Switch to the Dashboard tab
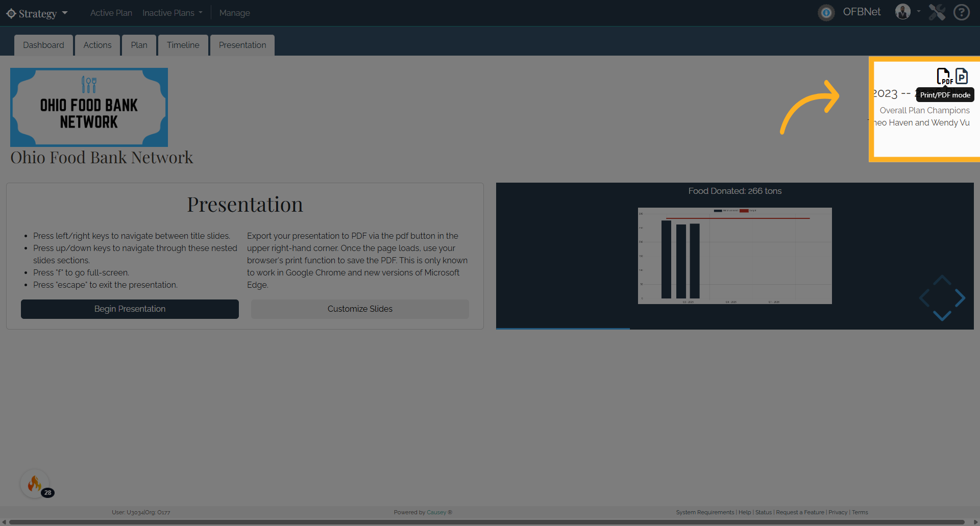The image size is (980, 526). pos(43,45)
